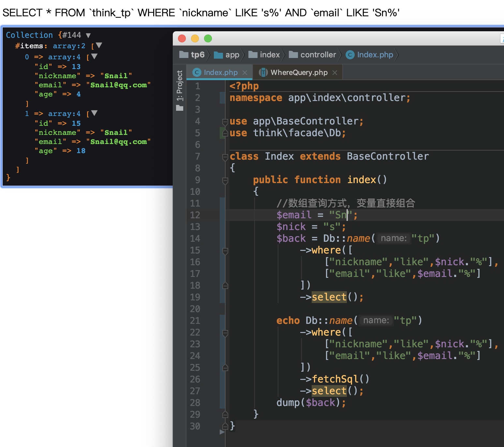This screenshot has width=504, height=447.
Task: Click fetchSql() call on line 26
Action: tap(341, 379)
